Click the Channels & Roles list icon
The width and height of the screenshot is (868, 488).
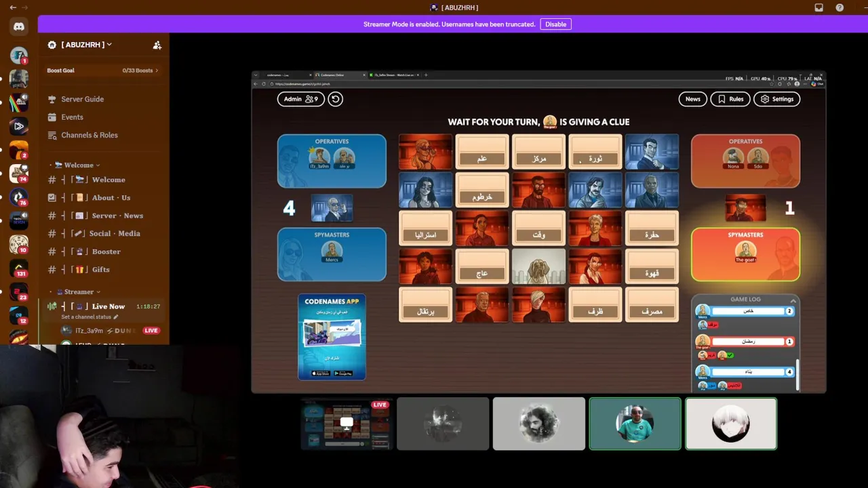click(x=52, y=135)
